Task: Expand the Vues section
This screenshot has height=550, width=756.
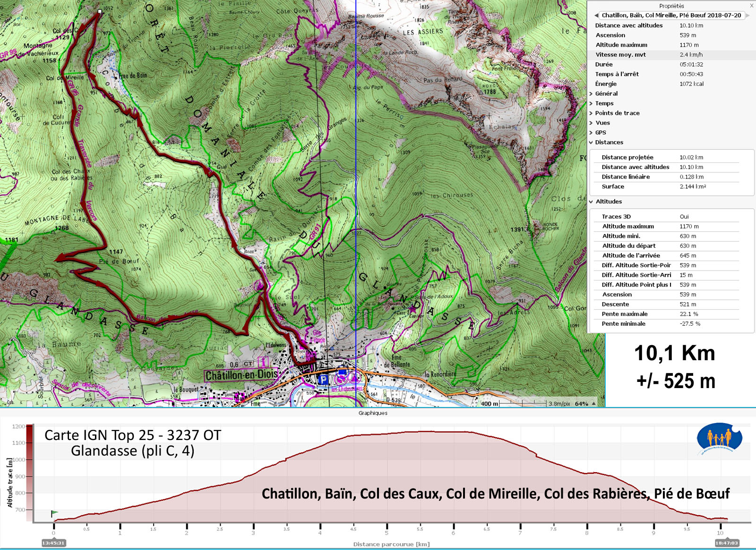Action: (x=591, y=123)
